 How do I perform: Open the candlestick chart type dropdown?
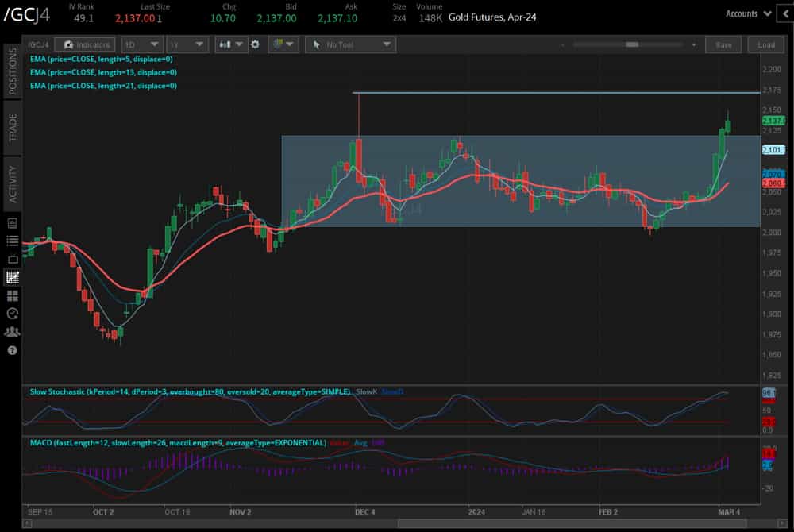click(231, 45)
